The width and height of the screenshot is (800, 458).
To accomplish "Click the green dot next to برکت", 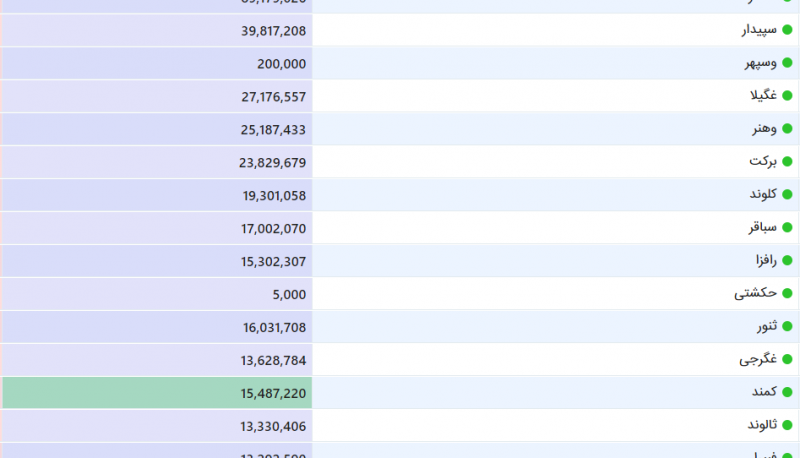I will coord(787,162).
